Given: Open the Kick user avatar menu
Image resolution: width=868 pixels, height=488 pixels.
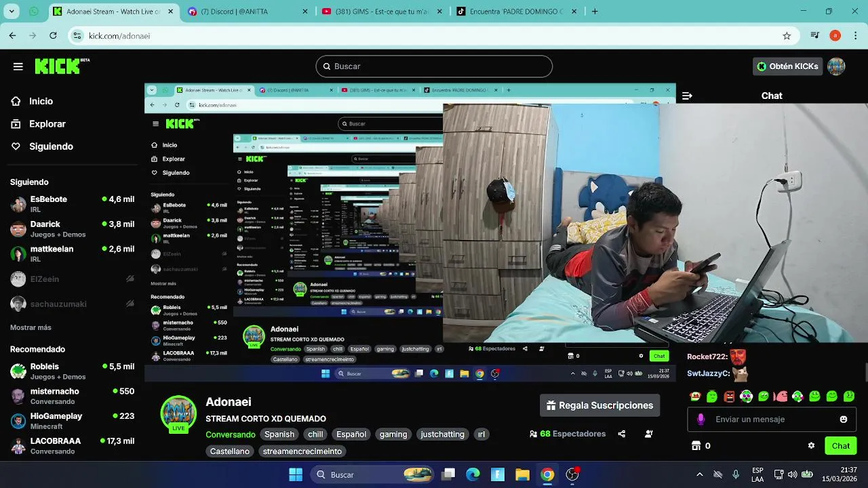Looking at the screenshot, I should [x=836, y=66].
